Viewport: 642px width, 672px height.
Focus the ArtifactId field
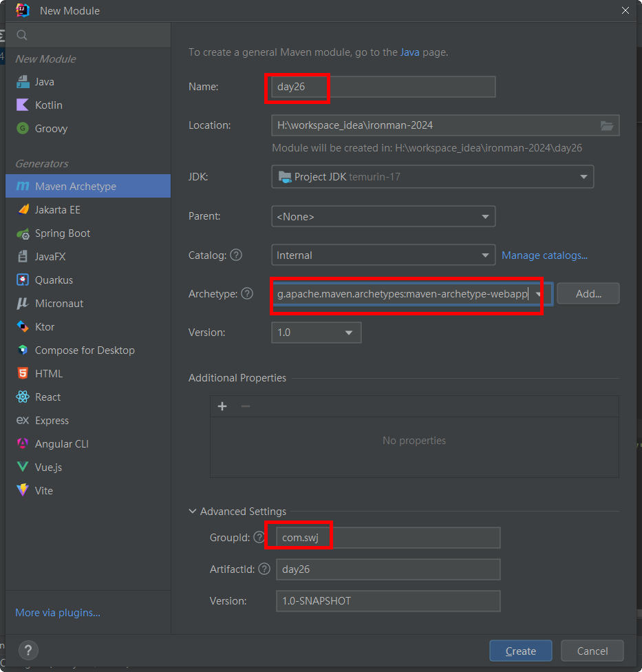[388, 569]
